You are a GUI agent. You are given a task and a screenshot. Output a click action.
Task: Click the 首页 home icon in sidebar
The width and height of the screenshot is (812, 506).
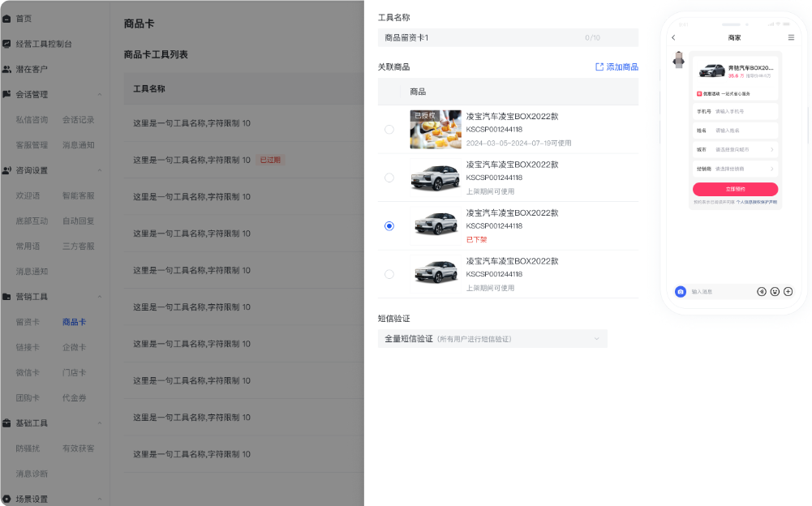click(x=6, y=19)
